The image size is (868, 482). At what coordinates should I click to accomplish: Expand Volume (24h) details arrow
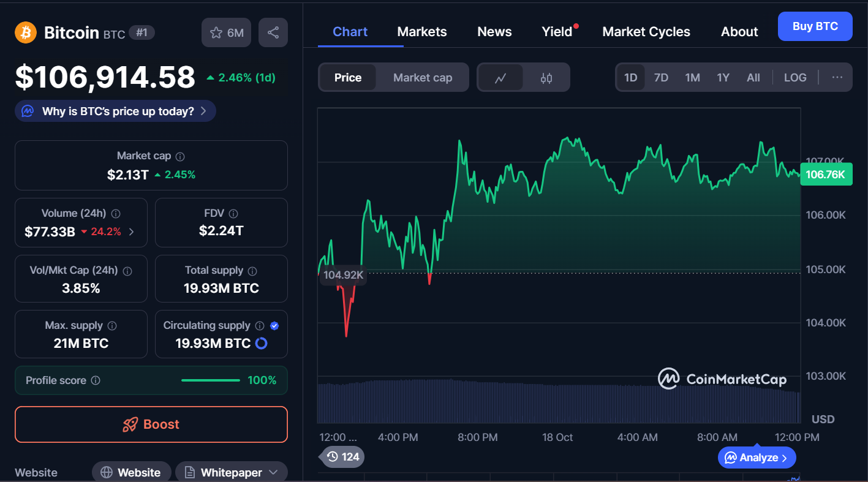point(132,232)
